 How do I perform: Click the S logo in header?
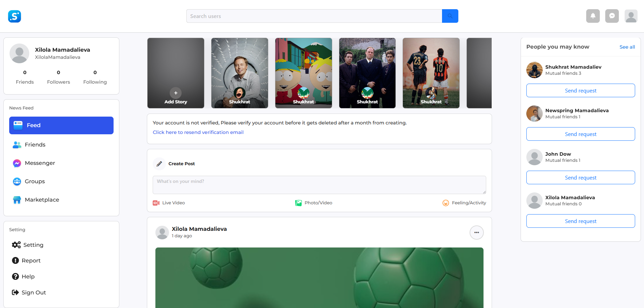[15, 16]
